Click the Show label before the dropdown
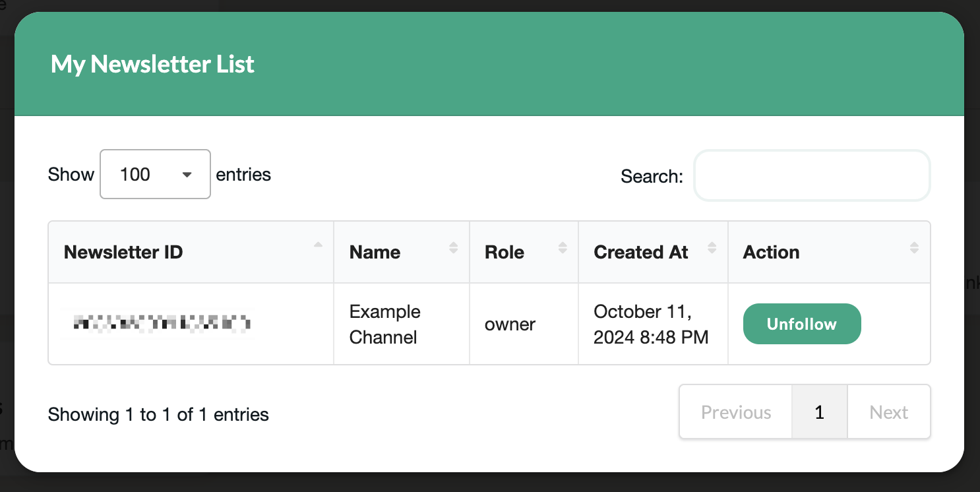The image size is (980, 492). pyautogui.click(x=71, y=174)
